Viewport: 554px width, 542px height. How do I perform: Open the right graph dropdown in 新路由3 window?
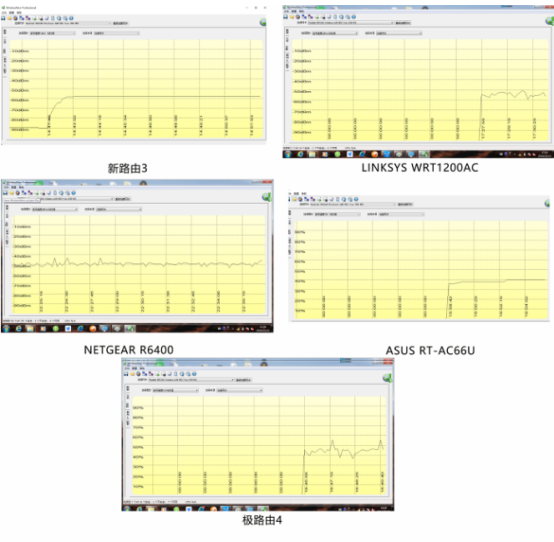pos(117,33)
